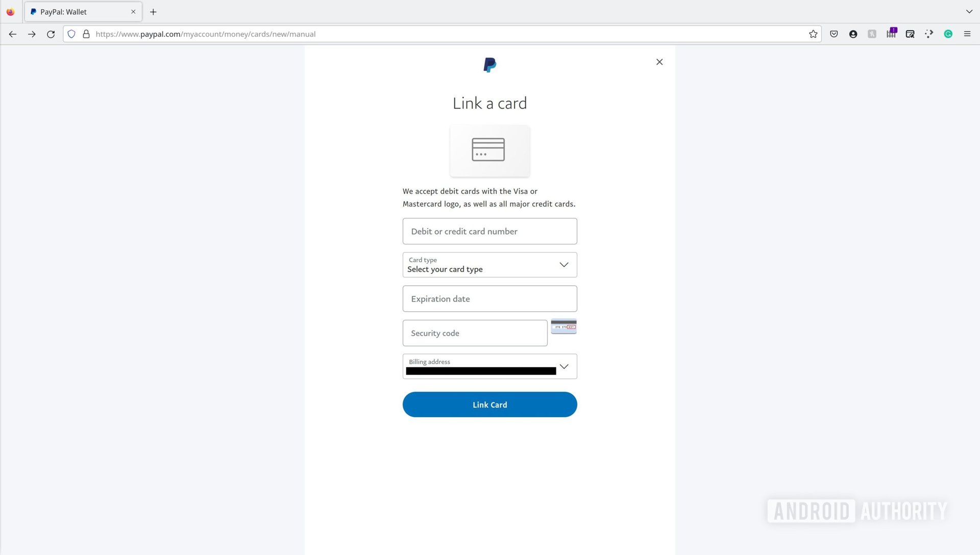Click the security code hint icon
Image resolution: width=980 pixels, height=555 pixels.
(564, 326)
